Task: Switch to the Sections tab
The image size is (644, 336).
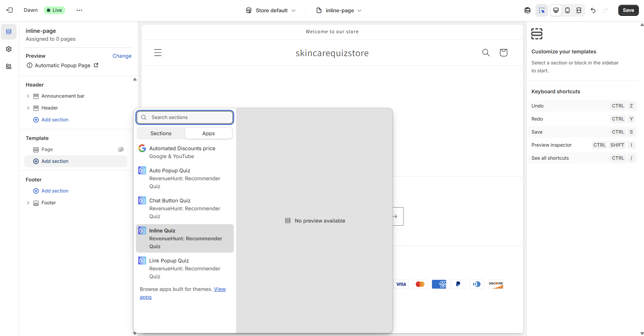Action: (x=161, y=134)
